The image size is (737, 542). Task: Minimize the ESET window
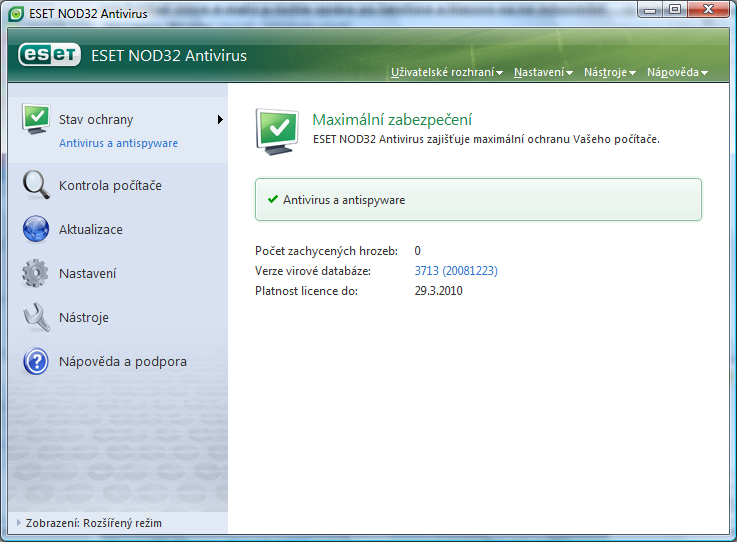click(650, 9)
